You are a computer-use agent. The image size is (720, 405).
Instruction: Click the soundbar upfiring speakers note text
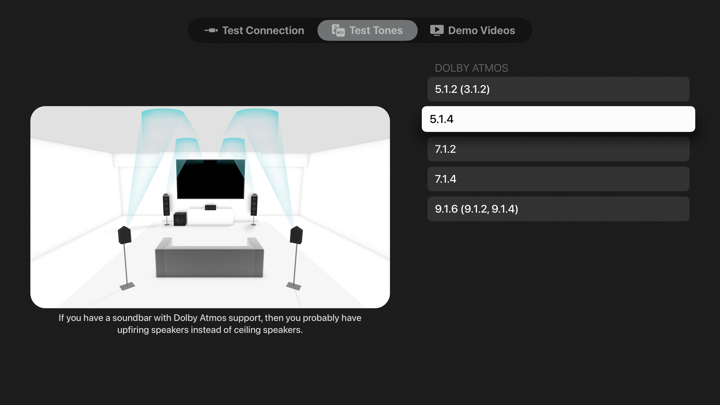click(x=210, y=324)
